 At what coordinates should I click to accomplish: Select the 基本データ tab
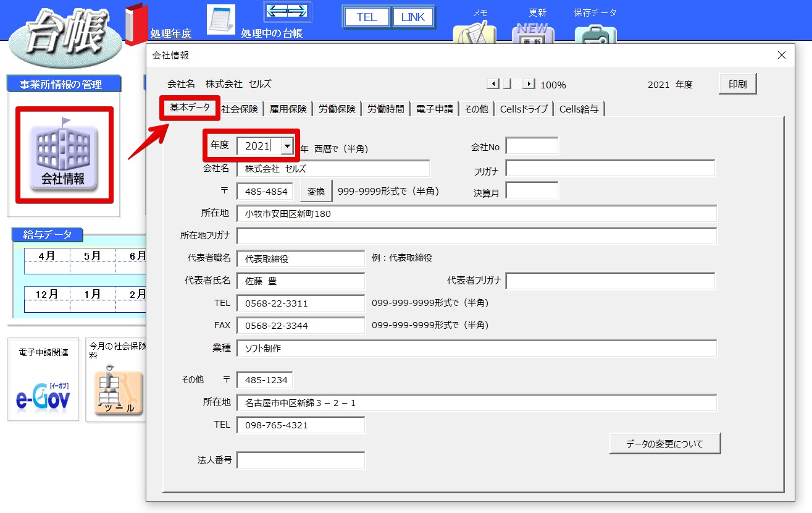(x=190, y=108)
